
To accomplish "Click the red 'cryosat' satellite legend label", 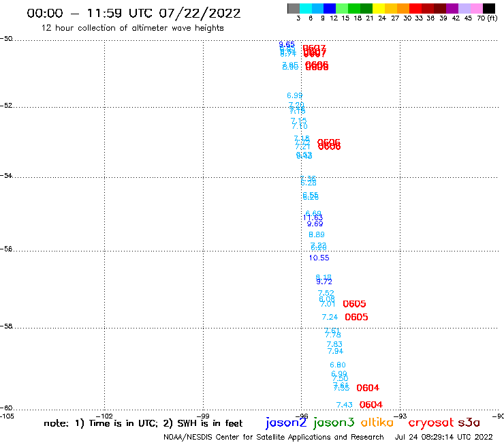I will coord(431,423).
